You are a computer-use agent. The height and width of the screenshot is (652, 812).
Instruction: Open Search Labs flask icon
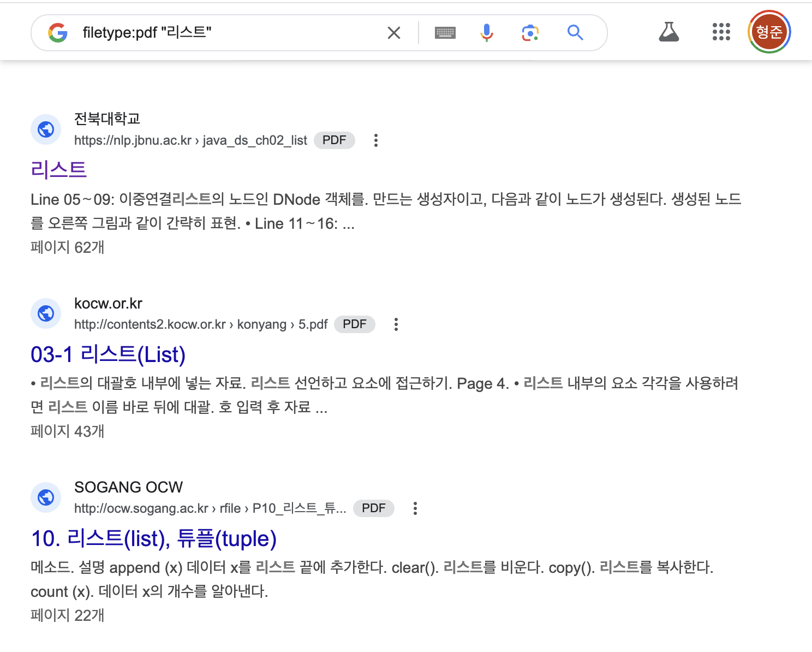669,32
